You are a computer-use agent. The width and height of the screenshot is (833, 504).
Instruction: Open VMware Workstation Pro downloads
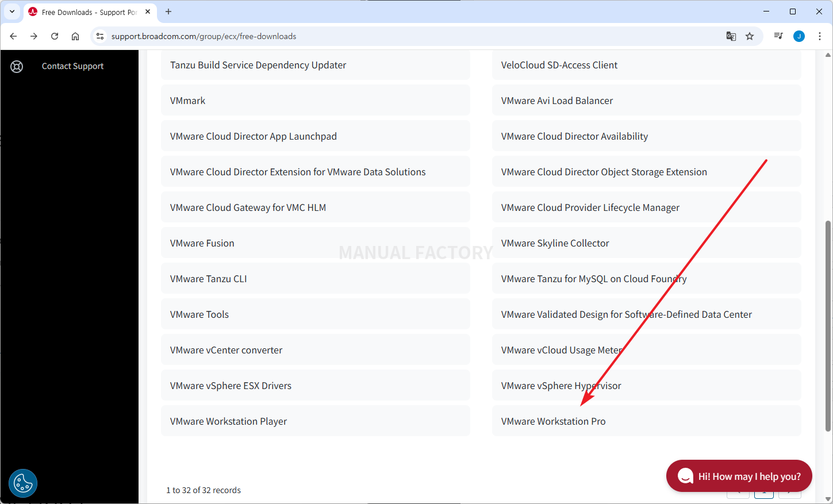coord(553,421)
